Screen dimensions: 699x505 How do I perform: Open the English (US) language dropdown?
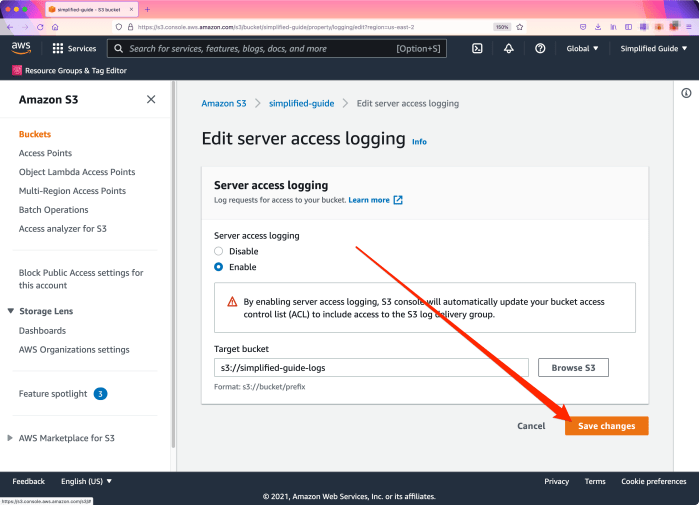(86, 481)
